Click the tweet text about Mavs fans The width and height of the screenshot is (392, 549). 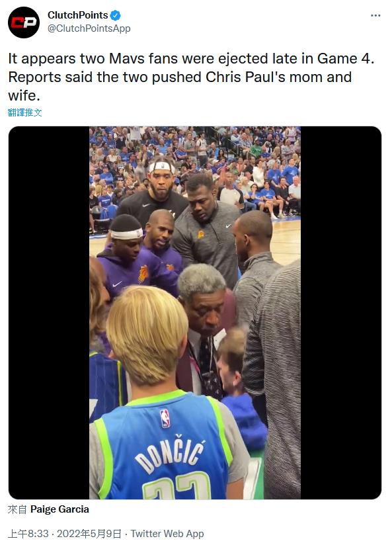[191, 77]
